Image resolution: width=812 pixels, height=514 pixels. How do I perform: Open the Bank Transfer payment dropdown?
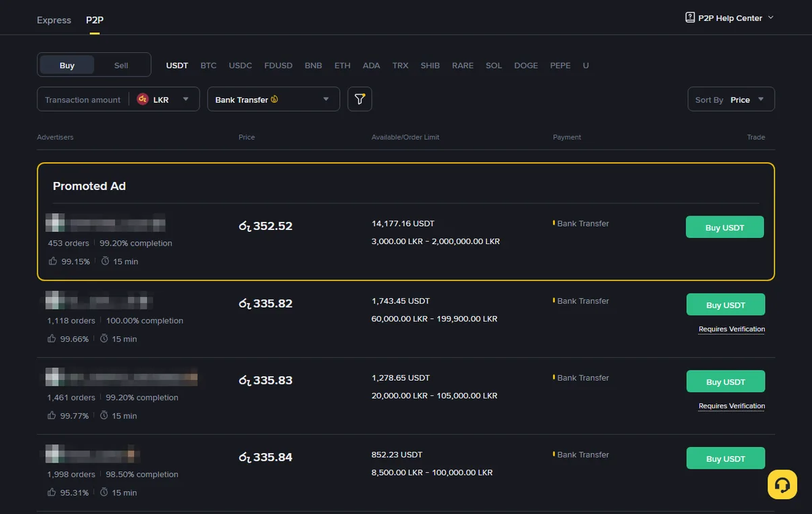tap(273, 99)
